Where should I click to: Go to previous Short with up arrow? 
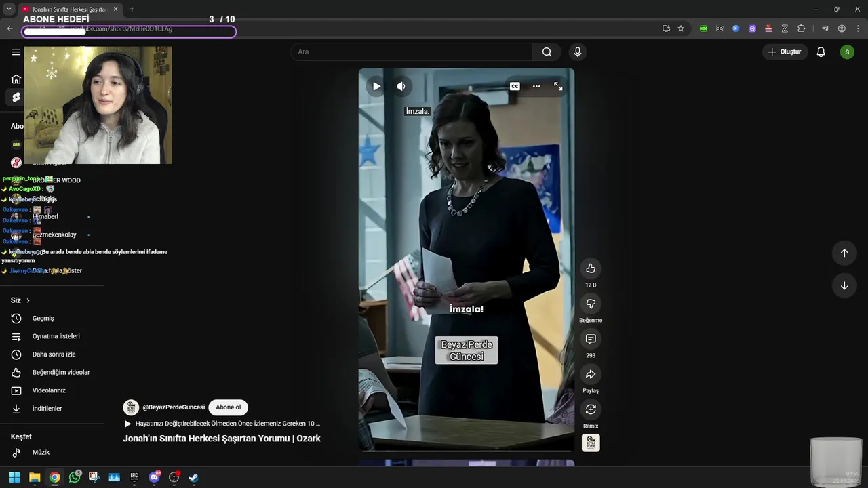(x=844, y=253)
